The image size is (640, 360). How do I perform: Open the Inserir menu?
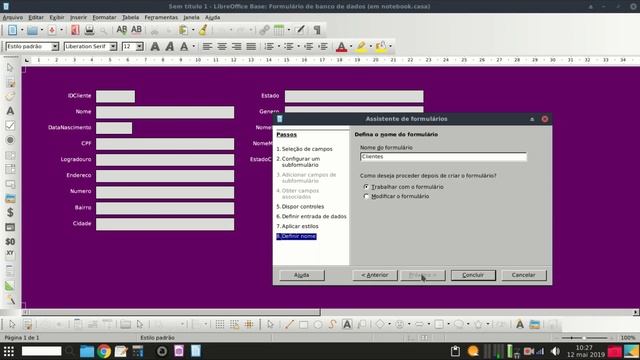[x=78, y=18]
